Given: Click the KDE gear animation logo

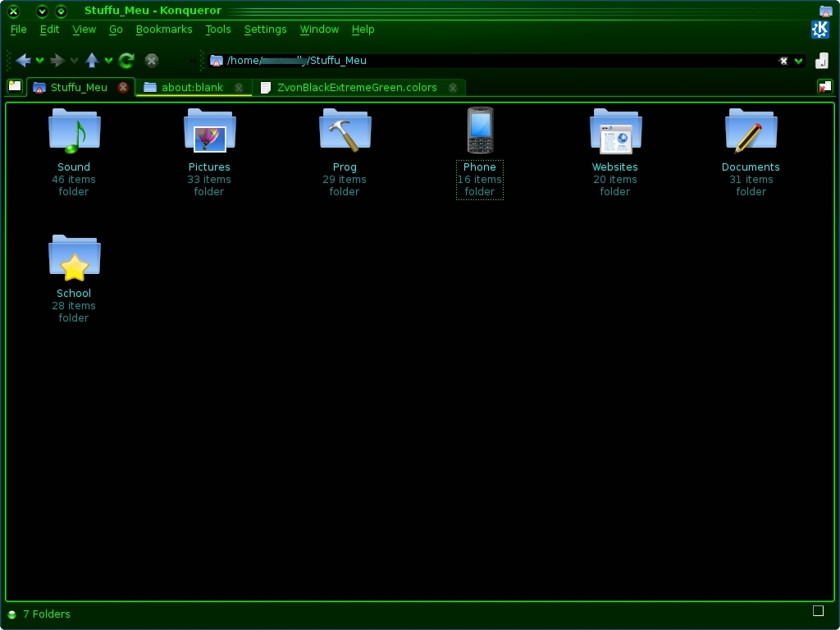Looking at the screenshot, I should point(820,30).
